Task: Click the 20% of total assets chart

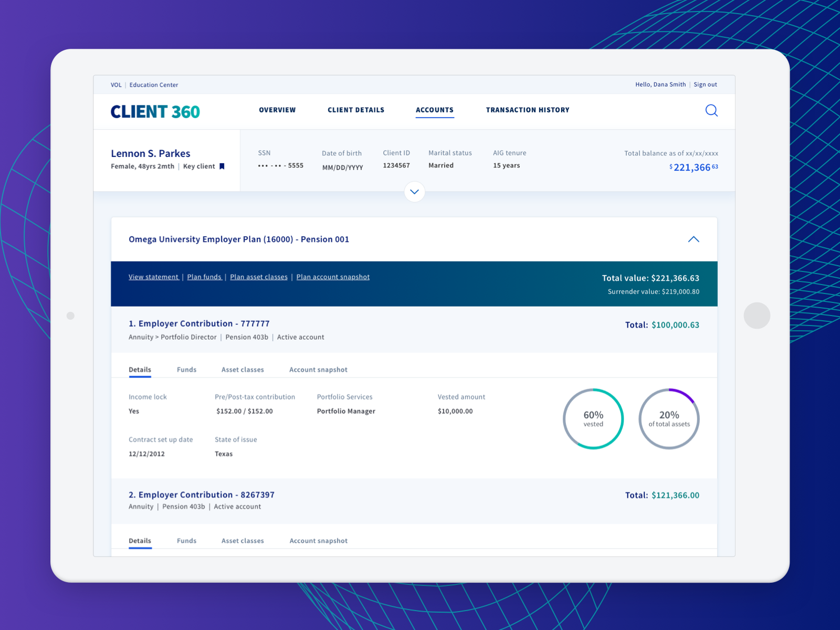Action: click(669, 418)
